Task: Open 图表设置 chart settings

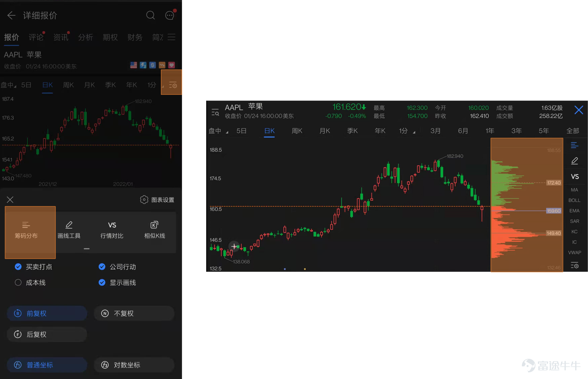Action: [157, 199]
